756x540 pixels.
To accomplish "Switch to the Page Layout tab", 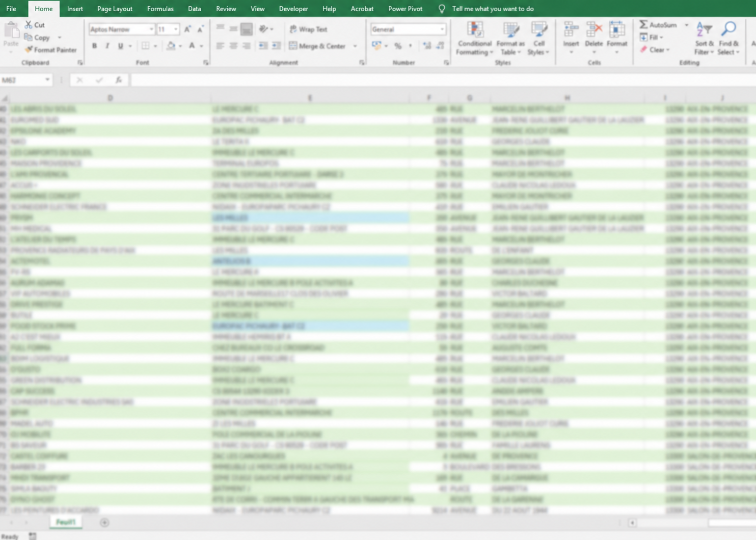I will pyautogui.click(x=115, y=9).
